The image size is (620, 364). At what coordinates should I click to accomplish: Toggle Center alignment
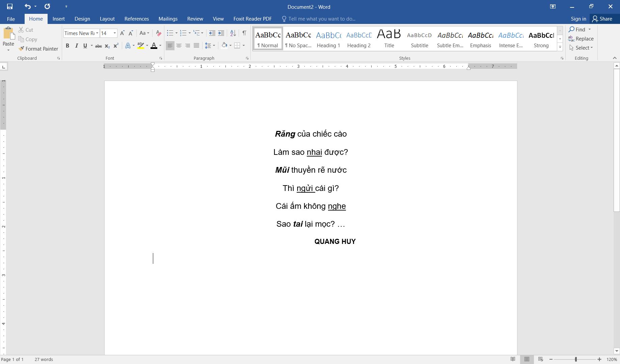pyautogui.click(x=179, y=46)
